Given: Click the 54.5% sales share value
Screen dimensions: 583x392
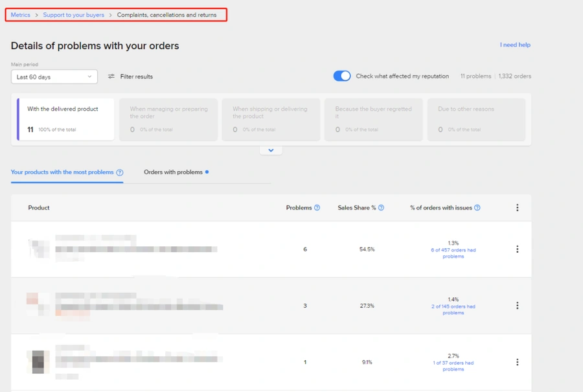Looking at the screenshot, I should point(367,249).
